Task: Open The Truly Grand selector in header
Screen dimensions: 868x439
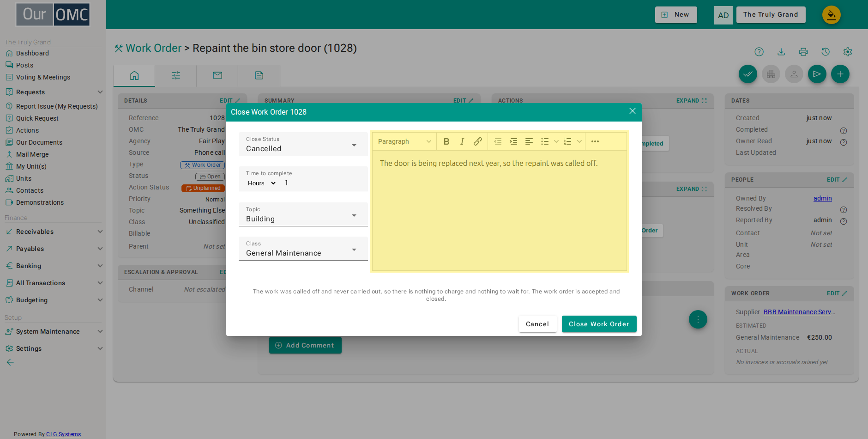Action: click(771, 15)
